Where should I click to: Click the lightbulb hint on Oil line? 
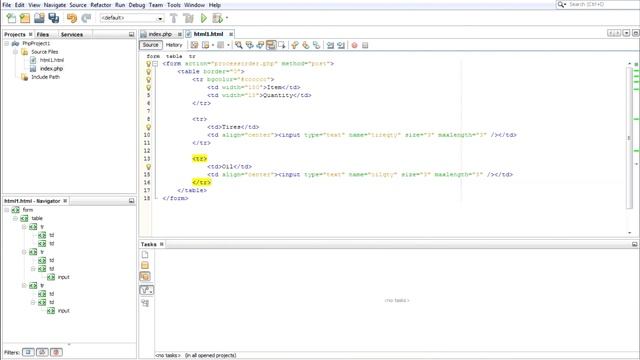click(149, 167)
